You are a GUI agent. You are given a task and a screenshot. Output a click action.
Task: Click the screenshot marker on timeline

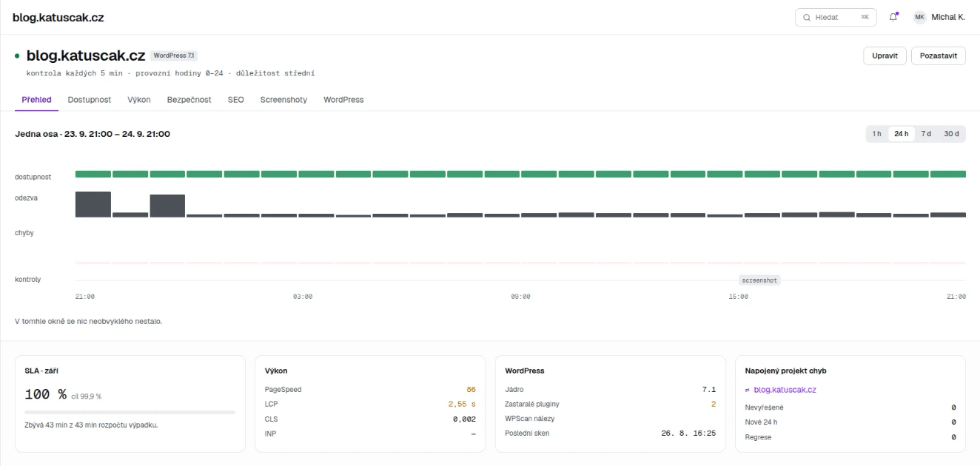click(760, 280)
